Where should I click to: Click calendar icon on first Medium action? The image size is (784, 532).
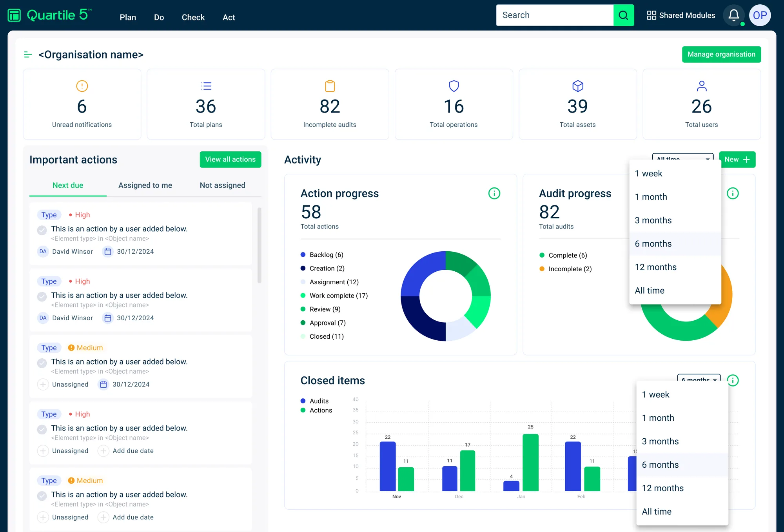tap(103, 385)
